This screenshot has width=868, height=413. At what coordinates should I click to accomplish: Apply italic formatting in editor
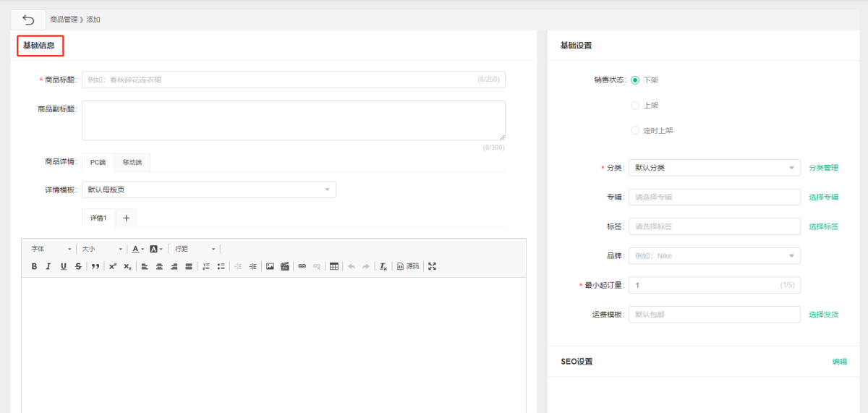point(48,266)
